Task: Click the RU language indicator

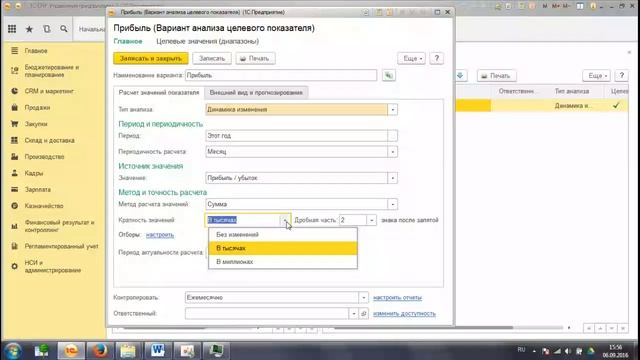Action: pyautogui.click(x=521, y=350)
